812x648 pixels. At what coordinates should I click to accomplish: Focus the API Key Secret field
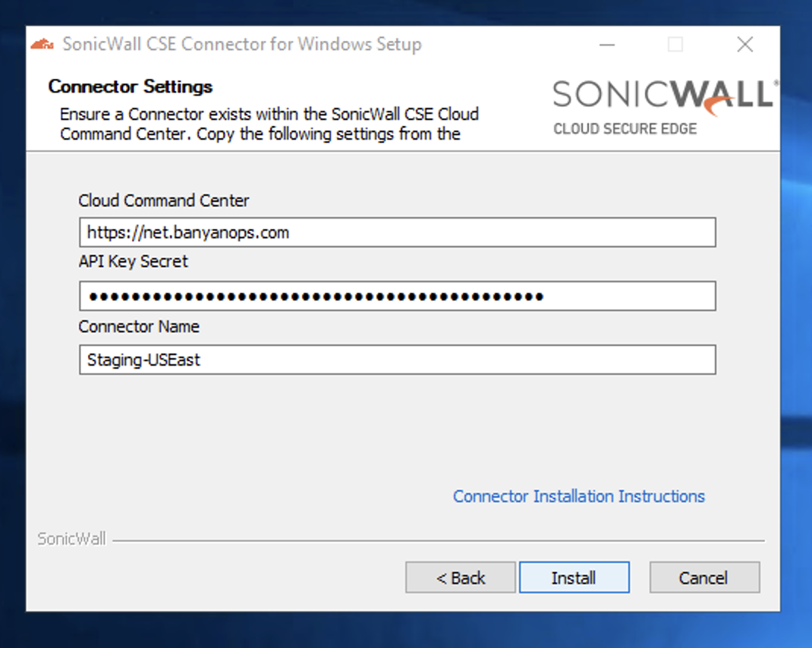point(397,296)
